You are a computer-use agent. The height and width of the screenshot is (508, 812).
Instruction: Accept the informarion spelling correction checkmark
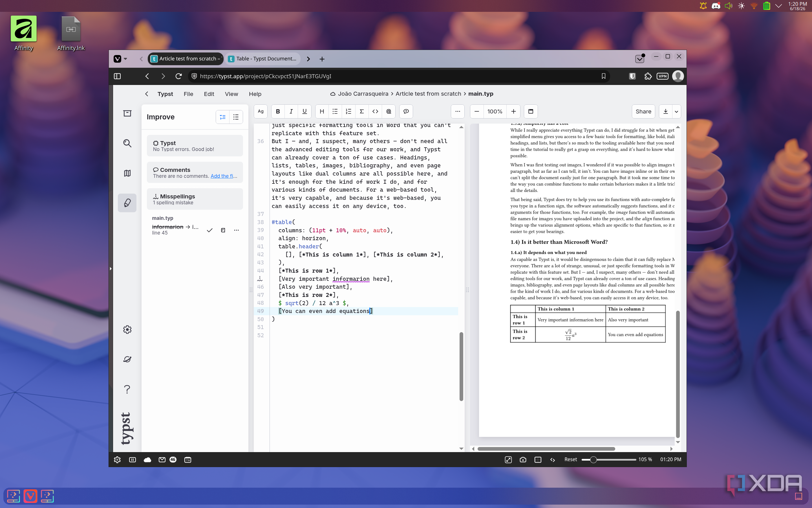[210, 230]
